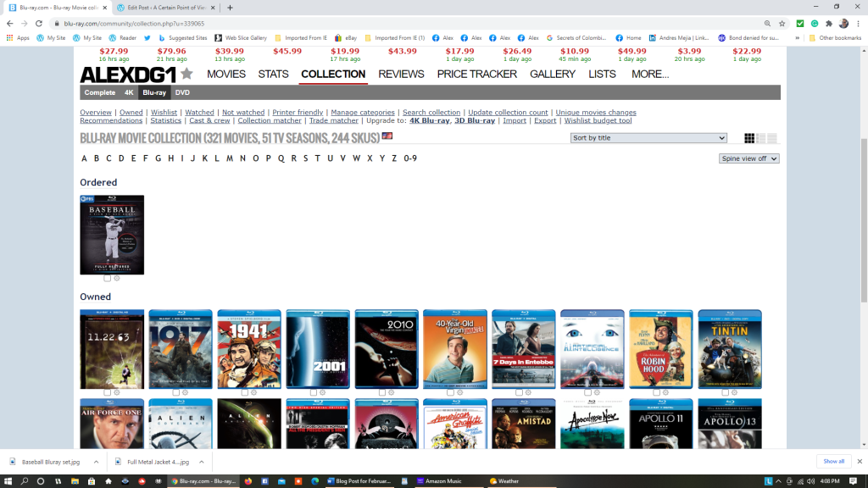Select the checkbox under the 2001 cover
Image resolution: width=868 pixels, height=488 pixels.
313,393
